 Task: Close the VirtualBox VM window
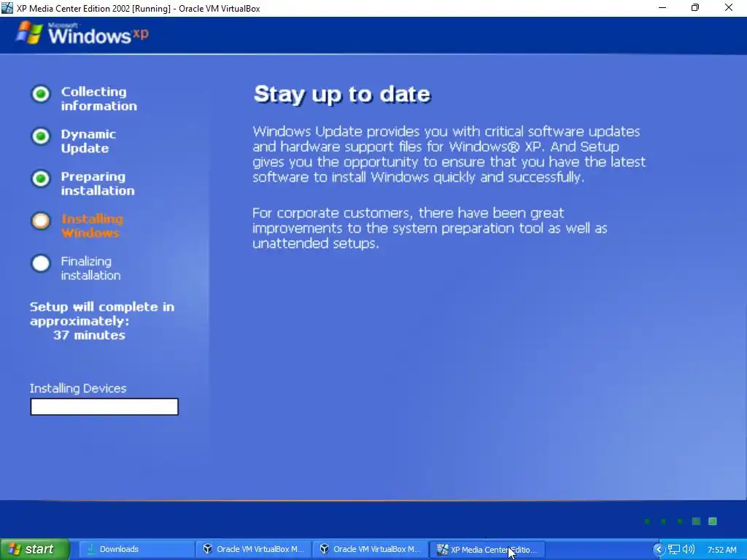729,8
